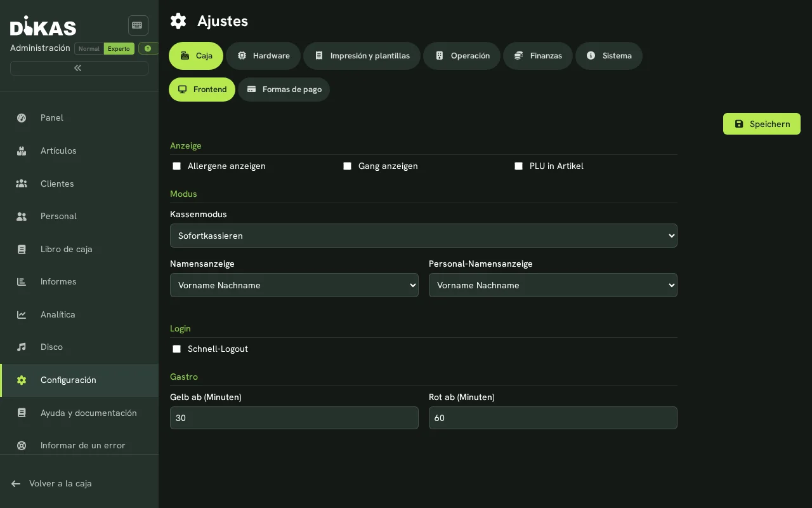Click the Informes chart icon
Image resolution: width=812 pixels, height=508 pixels.
22,282
